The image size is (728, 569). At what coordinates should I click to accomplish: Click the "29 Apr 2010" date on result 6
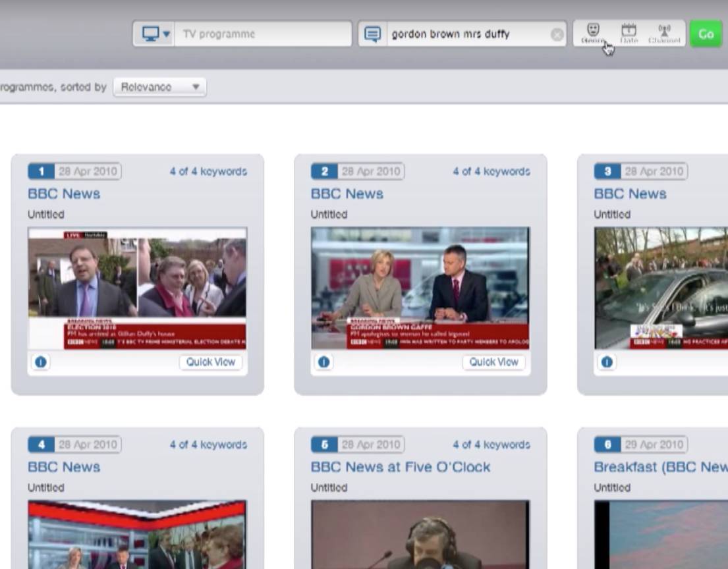pyautogui.click(x=654, y=445)
